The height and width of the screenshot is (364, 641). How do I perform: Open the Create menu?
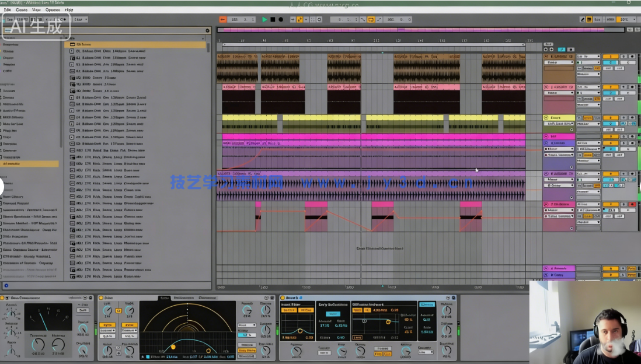pyautogui.click(x=22, y=10)
